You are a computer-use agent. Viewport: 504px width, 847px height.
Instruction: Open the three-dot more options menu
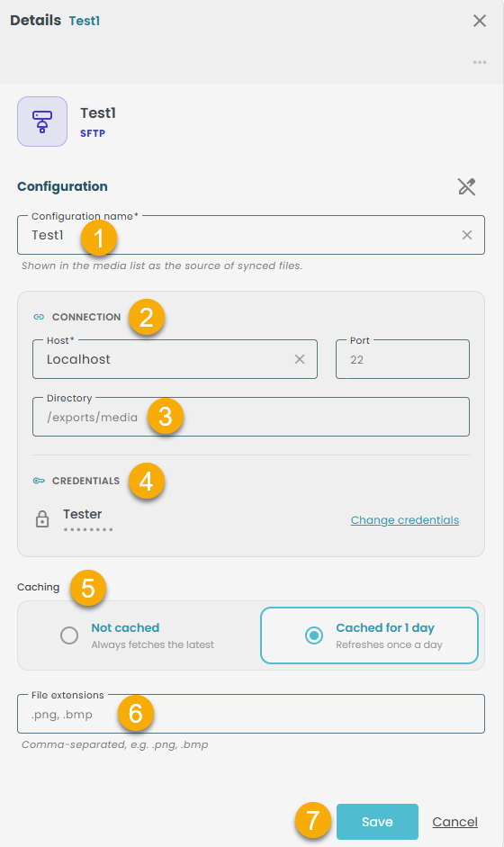[x=480, y=62]
